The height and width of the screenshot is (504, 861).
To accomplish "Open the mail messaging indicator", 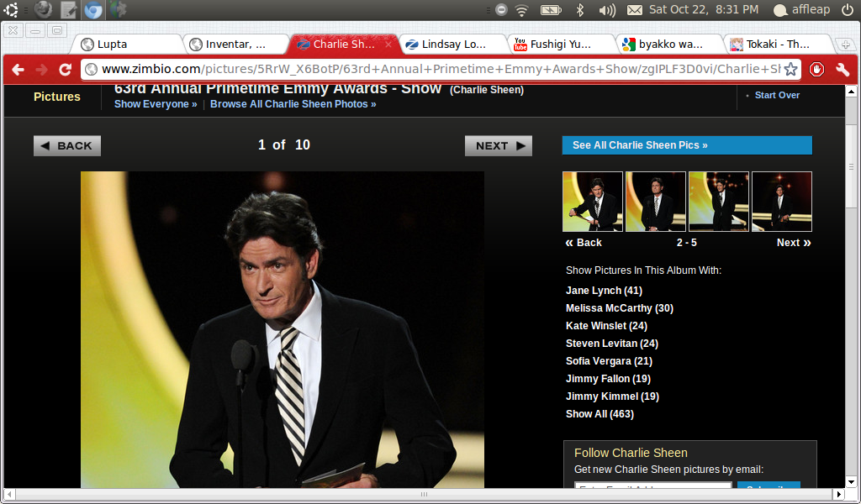I will tap(635, 10).
